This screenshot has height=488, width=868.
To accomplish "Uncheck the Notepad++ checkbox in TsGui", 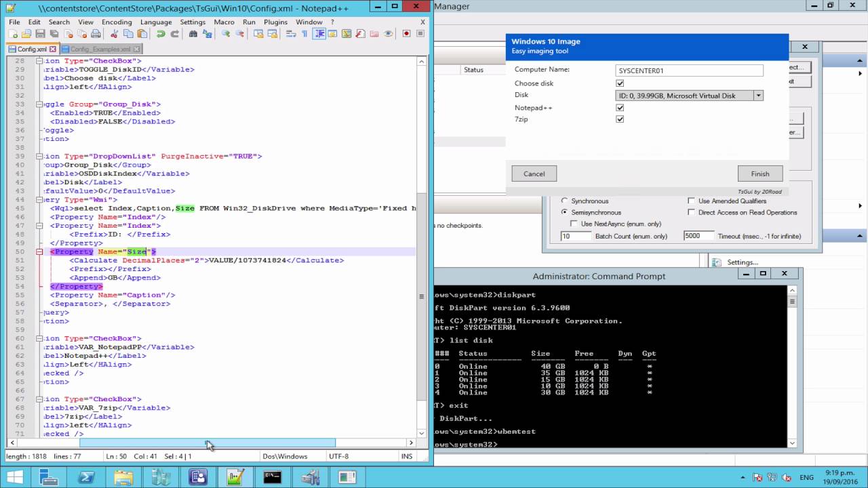I will coord(620,108).
